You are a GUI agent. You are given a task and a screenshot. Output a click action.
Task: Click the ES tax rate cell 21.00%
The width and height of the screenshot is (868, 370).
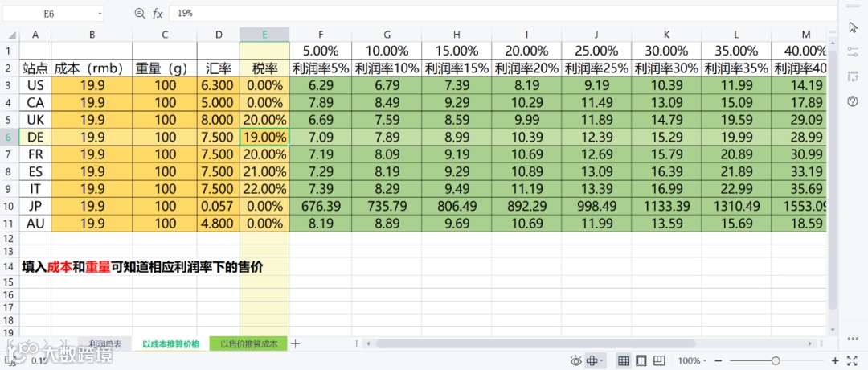264,171
